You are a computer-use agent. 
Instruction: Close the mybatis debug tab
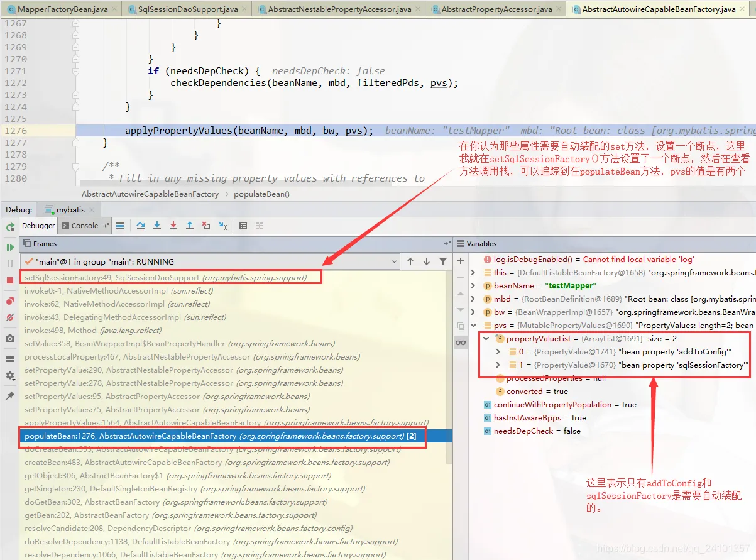pyautogui.click(x=91, y=210)
